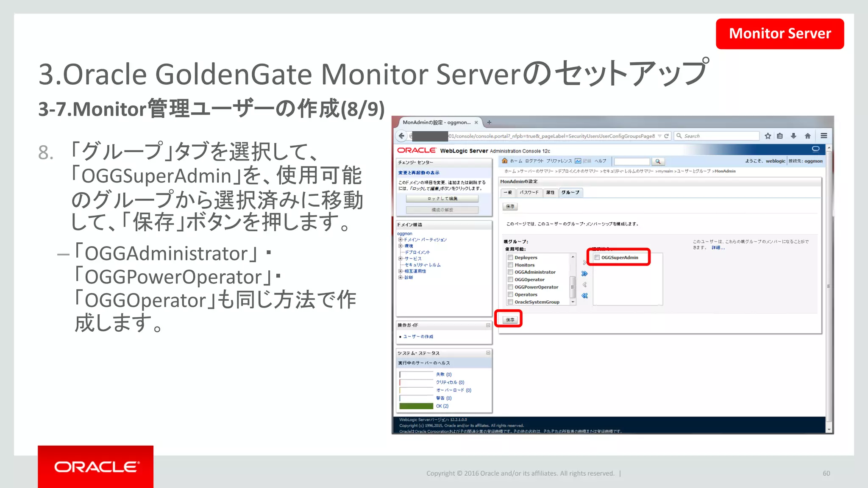The width and height of the screenshot is (868, 488).
Task: Expand the 環境 tree node
Action: (x=400, y=246)
